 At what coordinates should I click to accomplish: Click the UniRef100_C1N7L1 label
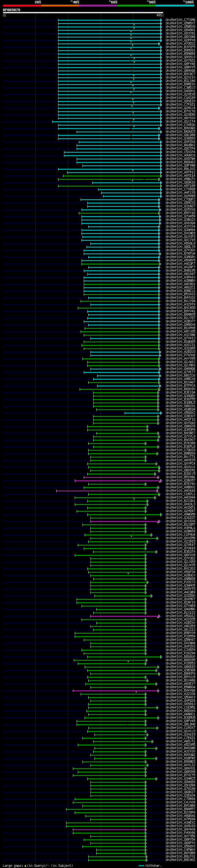(180, 494)
